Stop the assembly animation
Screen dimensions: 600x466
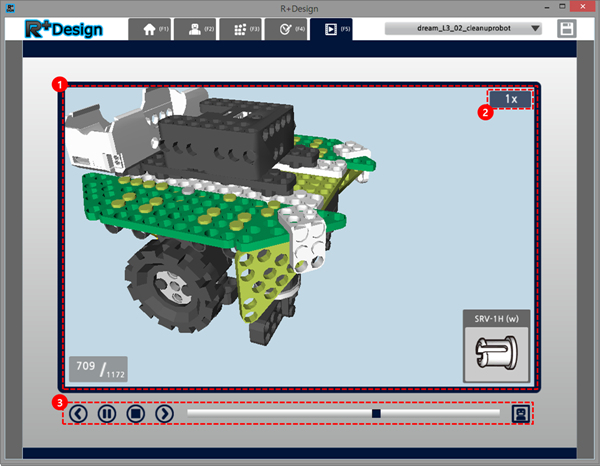(x=136, y=412)
